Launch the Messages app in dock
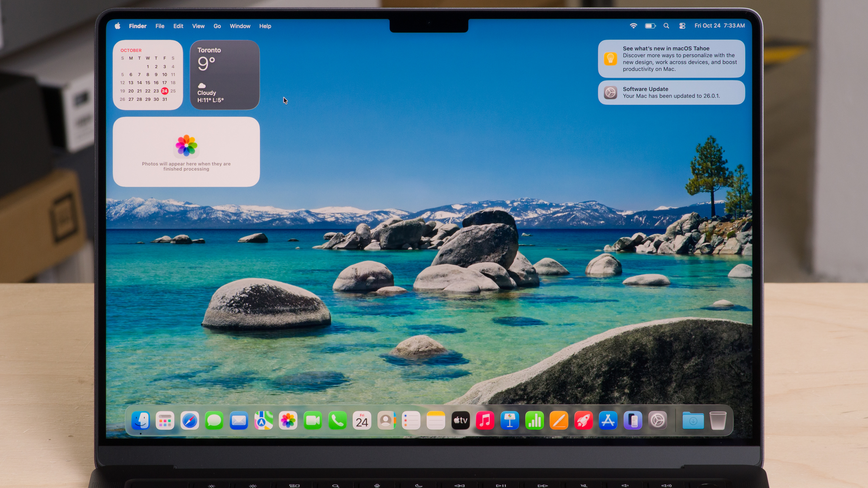 214,420
